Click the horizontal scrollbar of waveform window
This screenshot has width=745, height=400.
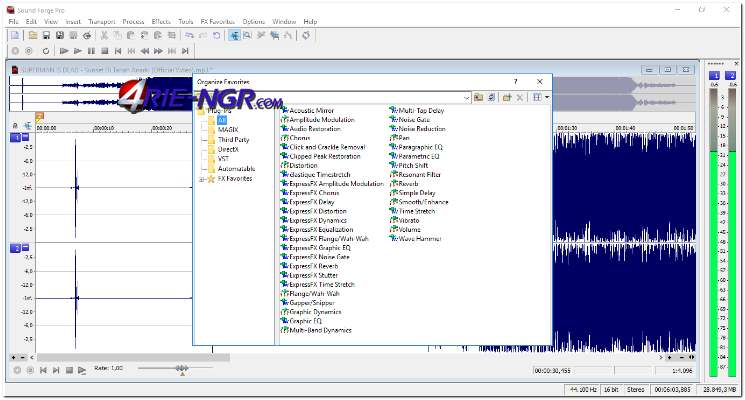(134, 357)
